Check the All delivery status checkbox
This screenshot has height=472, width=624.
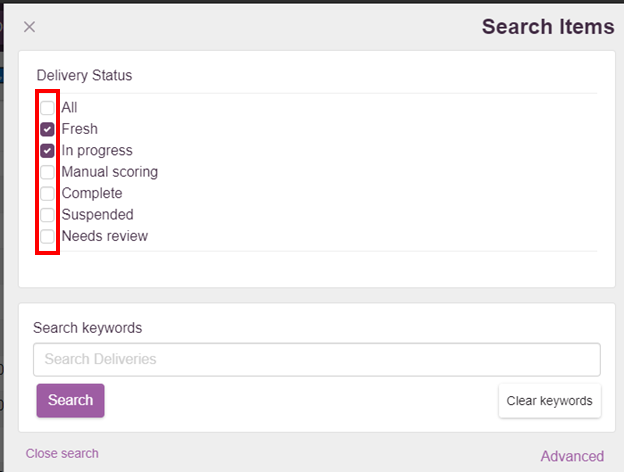pyautogui.click(x=47, y=108)
